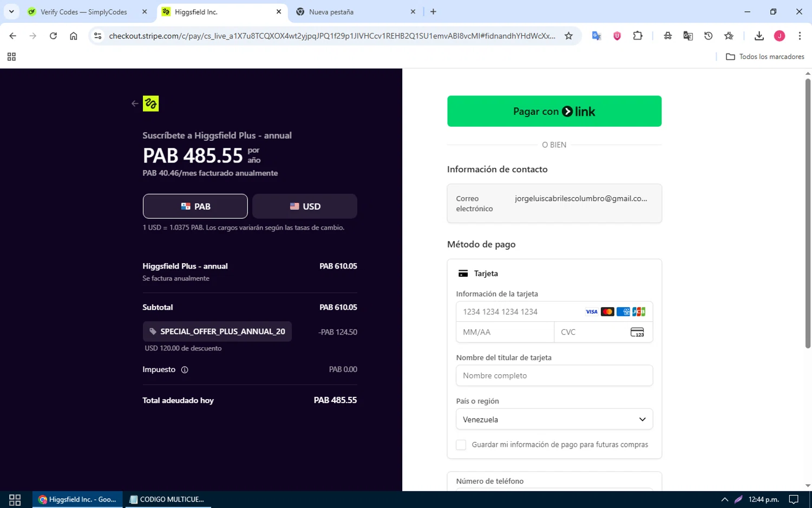
Task: Click the MM/AA expiry field
Action: pos(505,332)
